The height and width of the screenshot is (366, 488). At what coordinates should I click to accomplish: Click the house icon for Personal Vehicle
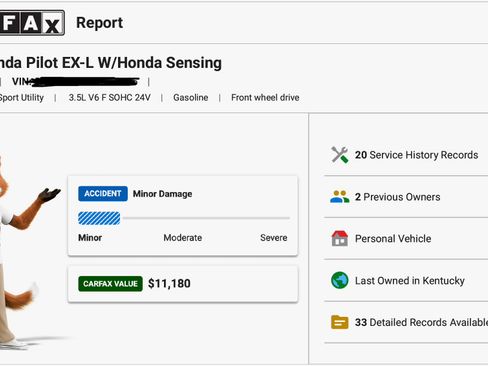(x=340, y=238)
